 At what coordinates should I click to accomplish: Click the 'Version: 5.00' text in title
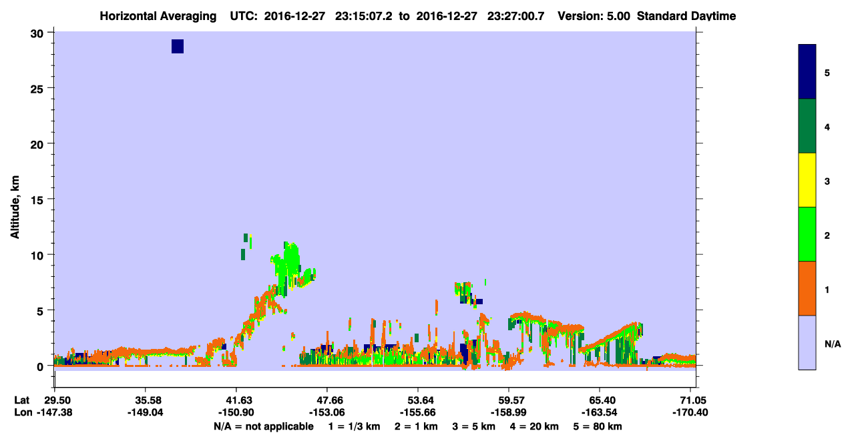point(594,16)
